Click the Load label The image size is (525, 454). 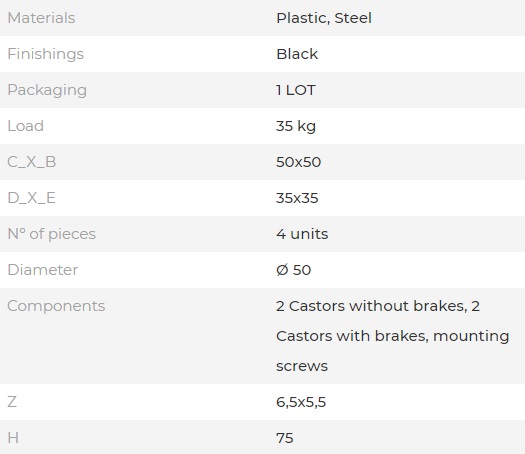[25, 126]
